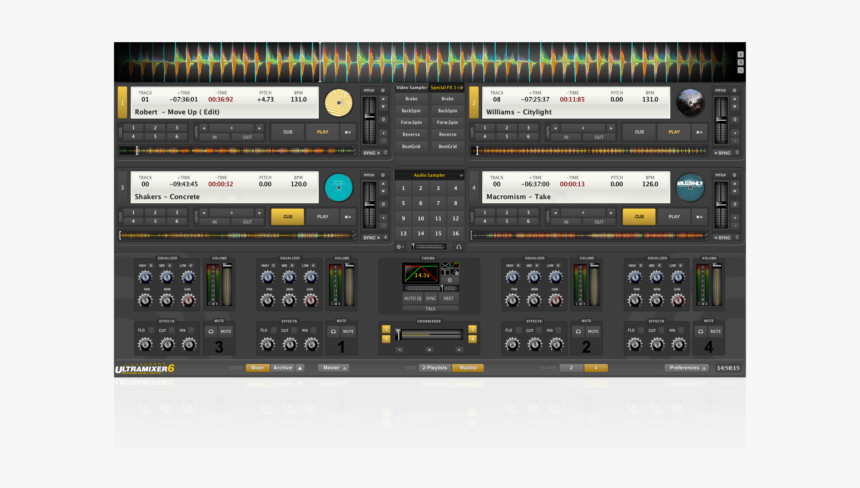Move crossfader to the right with the arrow button
860x488 pixels.
coord(459,349)
